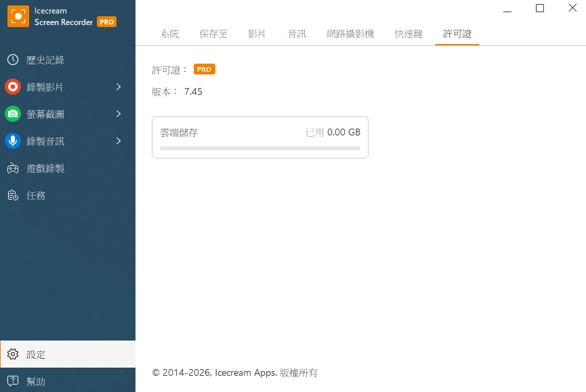Image resolution: width=586 pixels, height=392 pixels.
Task: Open the 歷史記錄 clock icon
Action: (13, 60)
